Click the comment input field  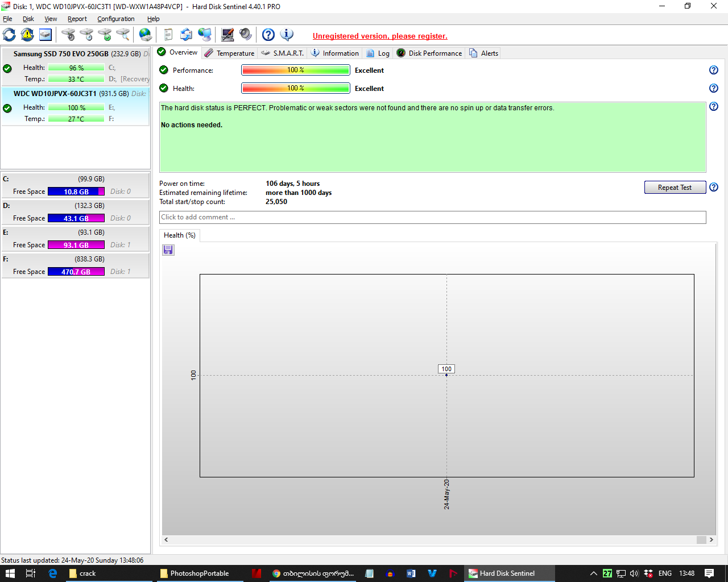click(433, 217)
